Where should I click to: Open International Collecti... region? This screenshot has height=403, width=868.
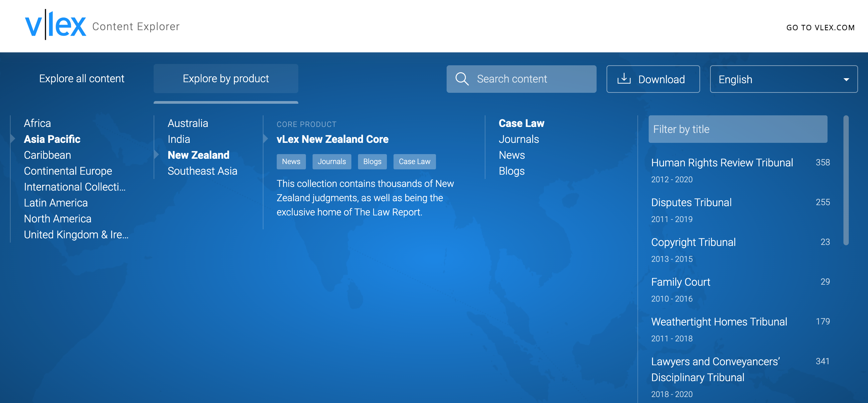coord(75,187)
